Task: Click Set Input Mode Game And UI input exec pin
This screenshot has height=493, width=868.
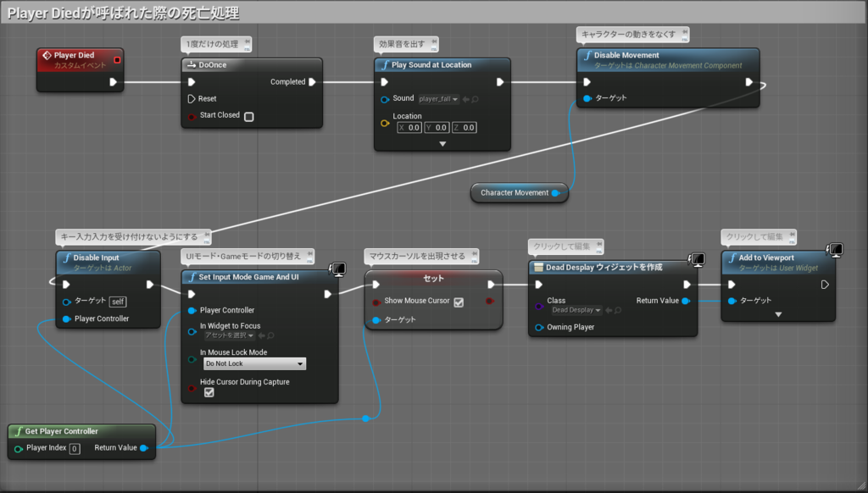Action: click(x=192, y=294)
